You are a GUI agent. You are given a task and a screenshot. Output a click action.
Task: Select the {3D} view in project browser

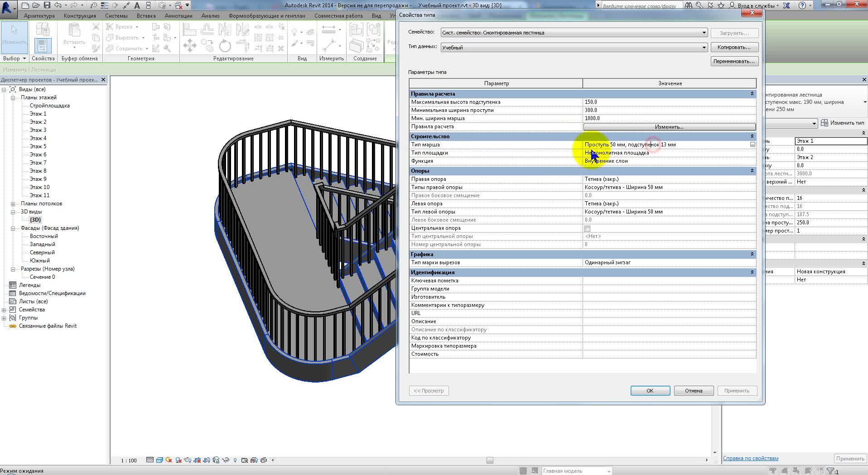click(x=35, y=220)
